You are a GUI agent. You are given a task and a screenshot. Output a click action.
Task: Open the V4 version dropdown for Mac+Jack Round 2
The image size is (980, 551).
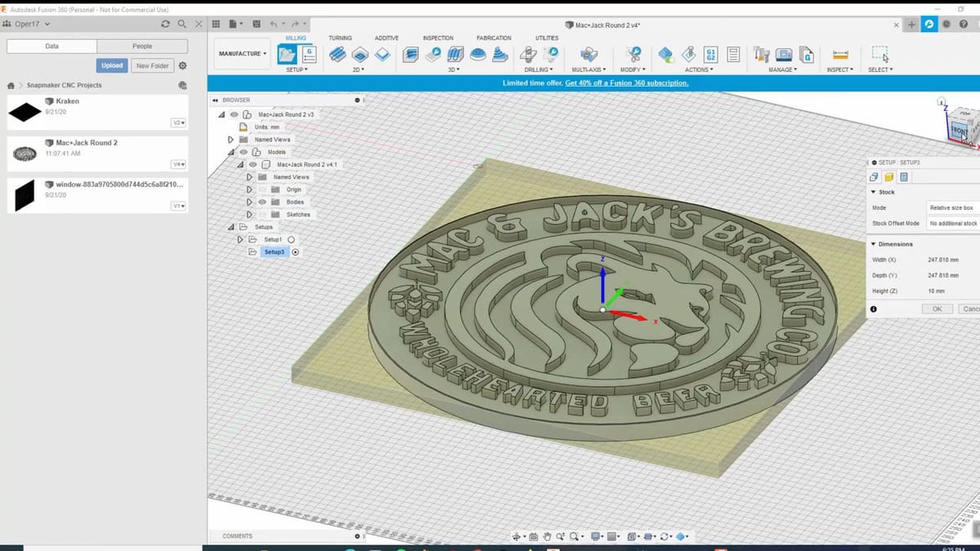click(x=178, y=165)
